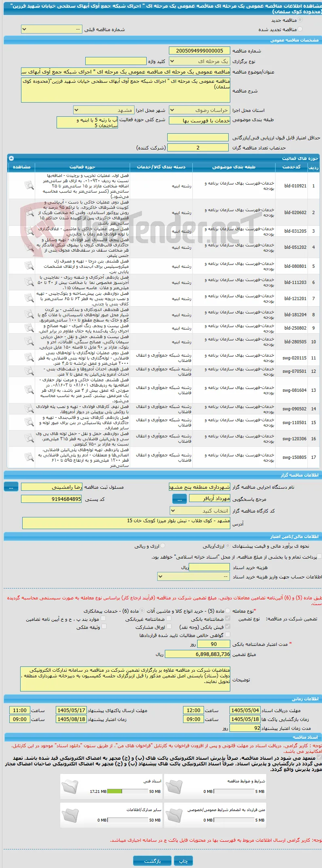322x868 pixels.
Task: Open view icon for row bld-080801
Action: 29,266
